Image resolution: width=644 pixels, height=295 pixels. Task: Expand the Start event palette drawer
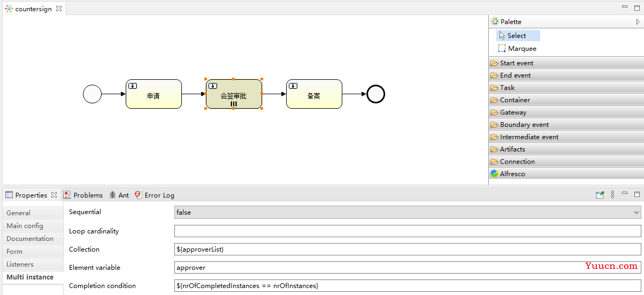click(566, 63)
